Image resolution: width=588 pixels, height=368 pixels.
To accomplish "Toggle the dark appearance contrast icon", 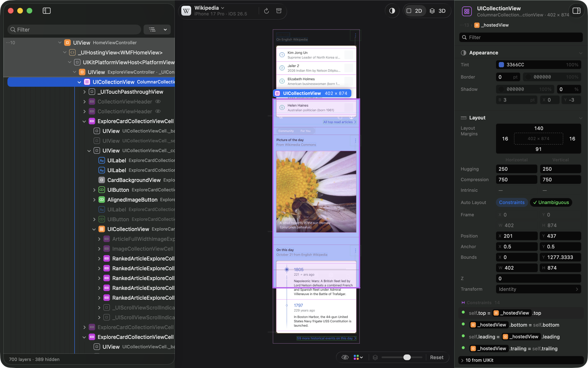I will 392,11.
